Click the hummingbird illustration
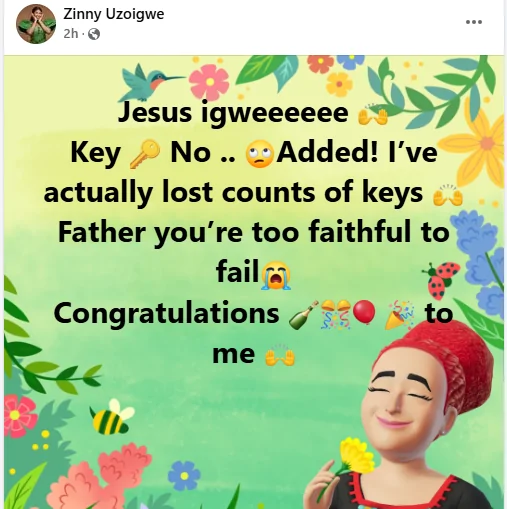 [x=147, y=82]
